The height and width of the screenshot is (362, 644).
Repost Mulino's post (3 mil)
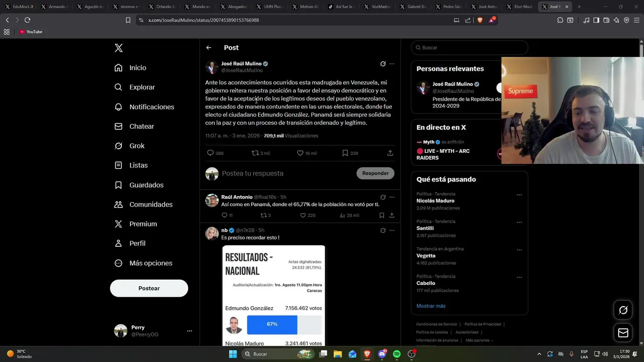(261, 153)
